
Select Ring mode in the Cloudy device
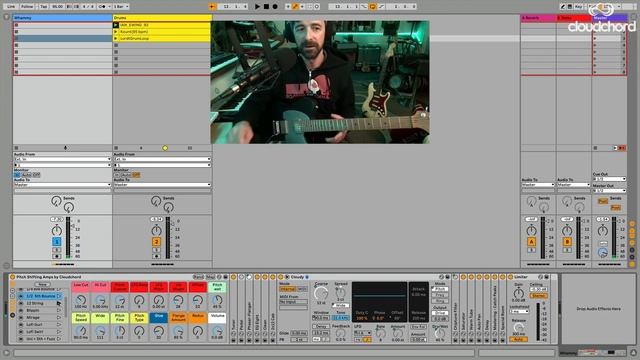(440, 301)
